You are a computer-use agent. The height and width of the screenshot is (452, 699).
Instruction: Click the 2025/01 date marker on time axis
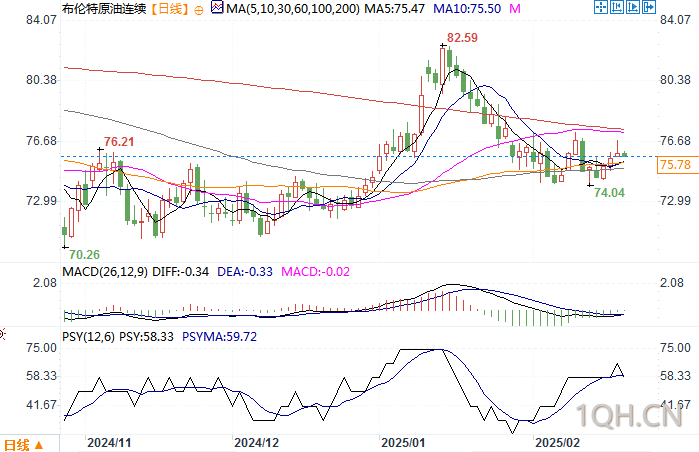[x=403, y=443]
